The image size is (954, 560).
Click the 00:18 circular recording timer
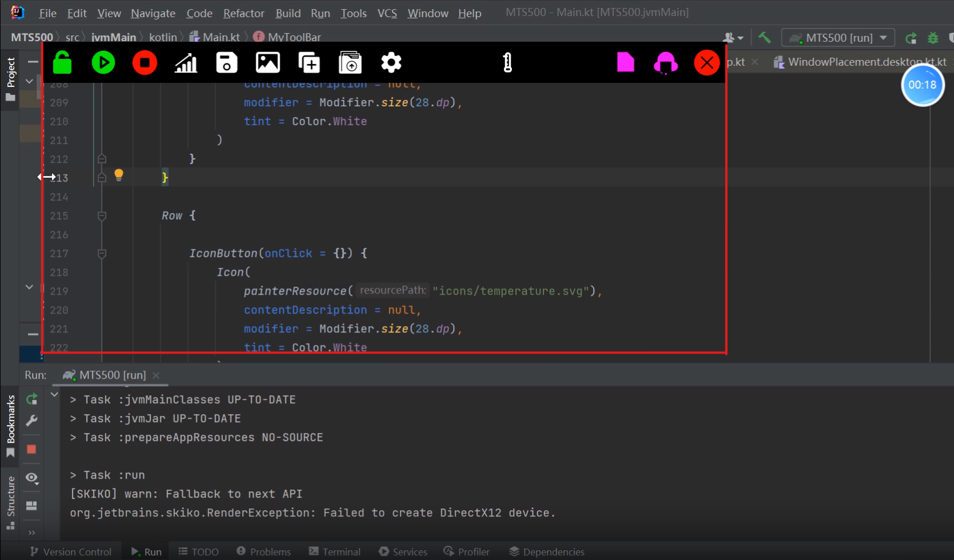pos(923,85)
